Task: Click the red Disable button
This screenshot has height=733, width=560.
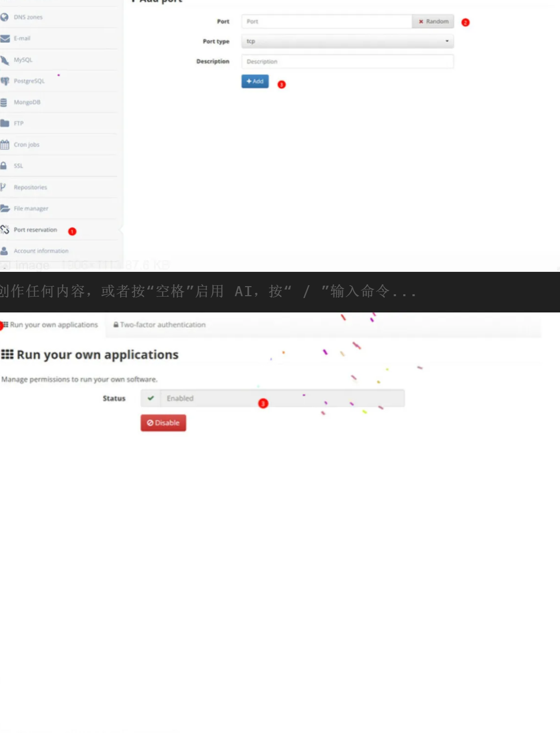Action: click(163, 423)
